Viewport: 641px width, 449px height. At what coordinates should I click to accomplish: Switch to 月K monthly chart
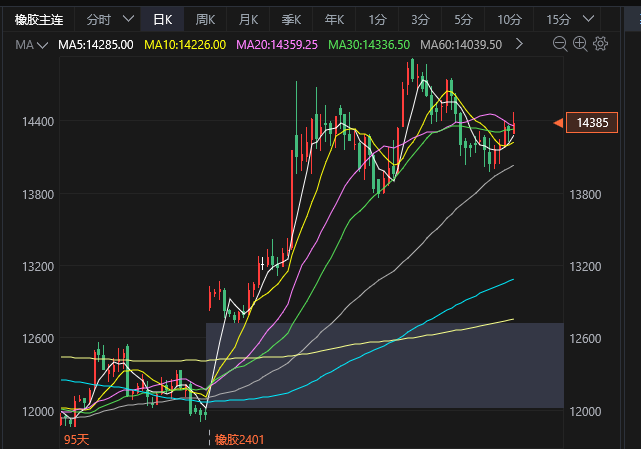248,19
